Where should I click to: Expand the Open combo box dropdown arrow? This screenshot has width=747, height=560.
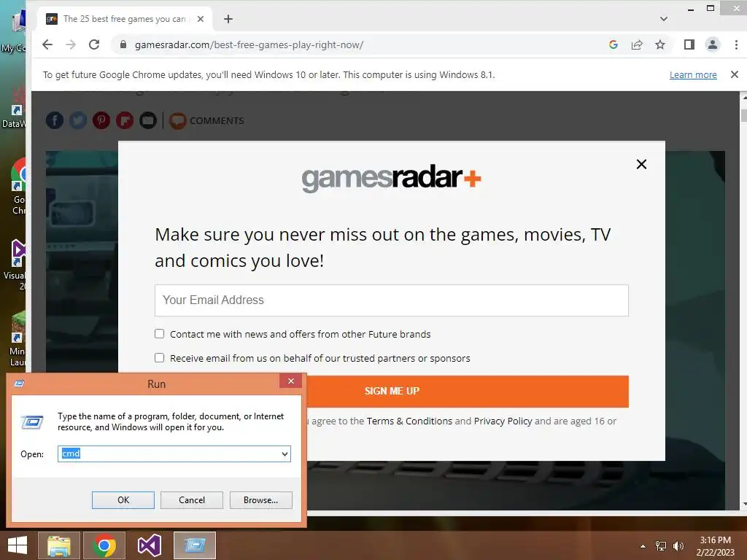point(285,454)
